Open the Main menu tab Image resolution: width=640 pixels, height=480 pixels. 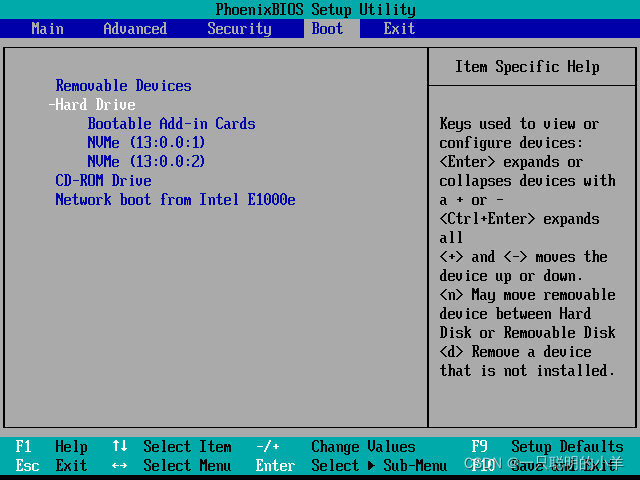(x=47, y=28)
